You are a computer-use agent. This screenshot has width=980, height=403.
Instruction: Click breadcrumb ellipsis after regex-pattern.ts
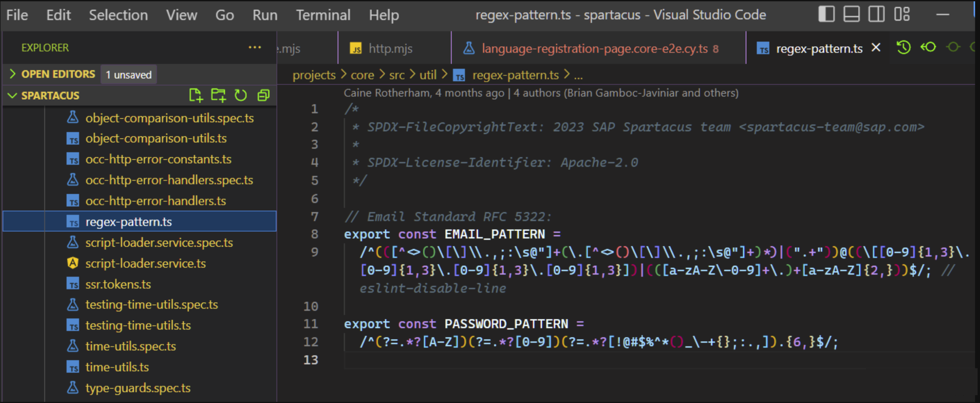pos(578,75)
